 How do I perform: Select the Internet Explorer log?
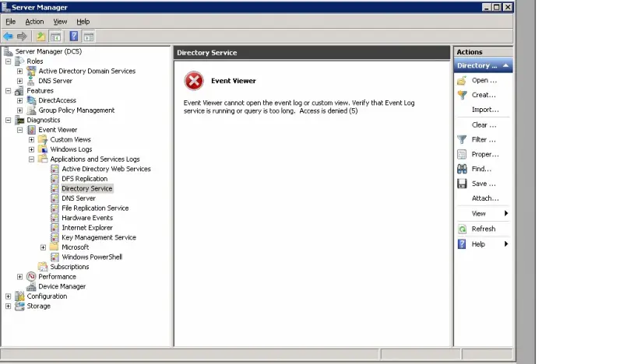87,227
